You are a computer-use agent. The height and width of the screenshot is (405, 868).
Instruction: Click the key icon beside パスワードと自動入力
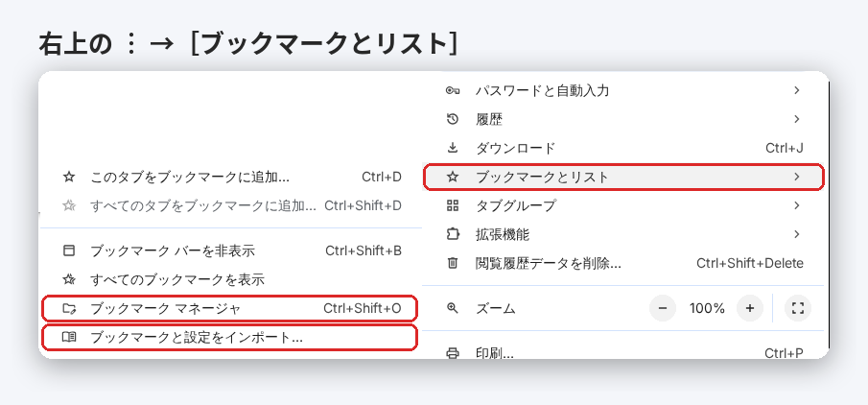(453, 90)
